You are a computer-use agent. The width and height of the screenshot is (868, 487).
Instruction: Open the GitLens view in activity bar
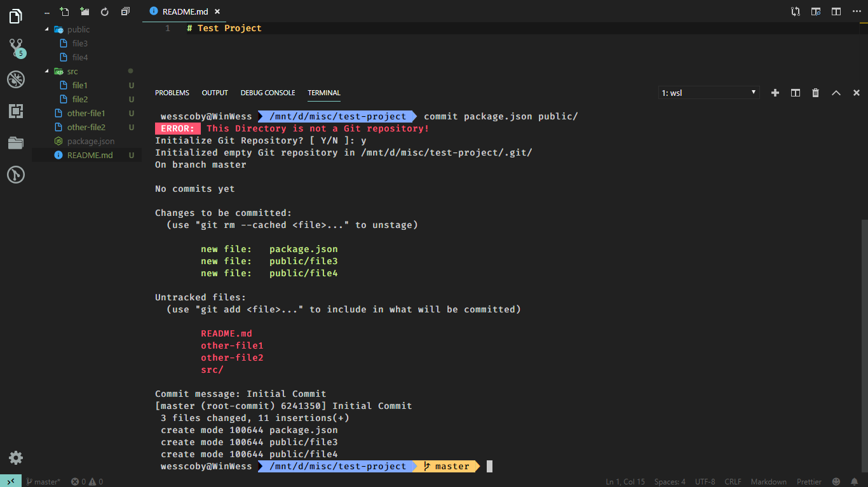[x=16, y=175]
